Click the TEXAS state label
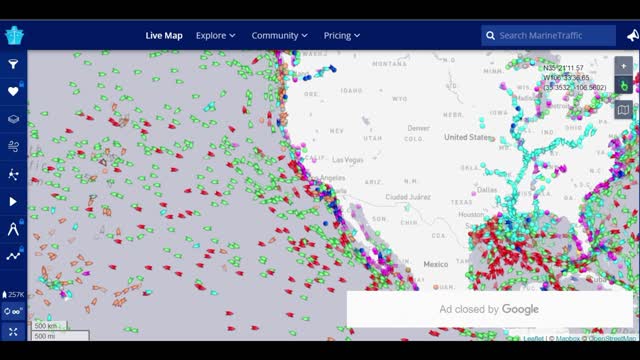Screen dimensions: 640x360 click(x=461, y=202)
